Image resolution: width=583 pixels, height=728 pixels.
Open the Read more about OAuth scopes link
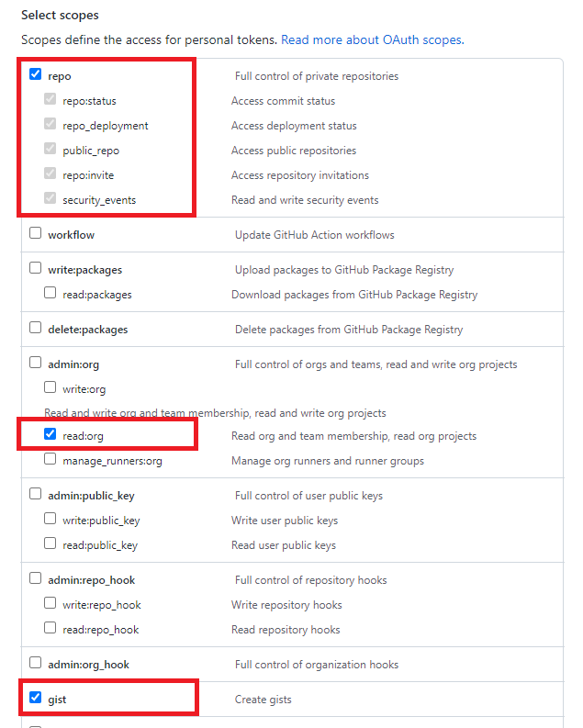(372, 39)
